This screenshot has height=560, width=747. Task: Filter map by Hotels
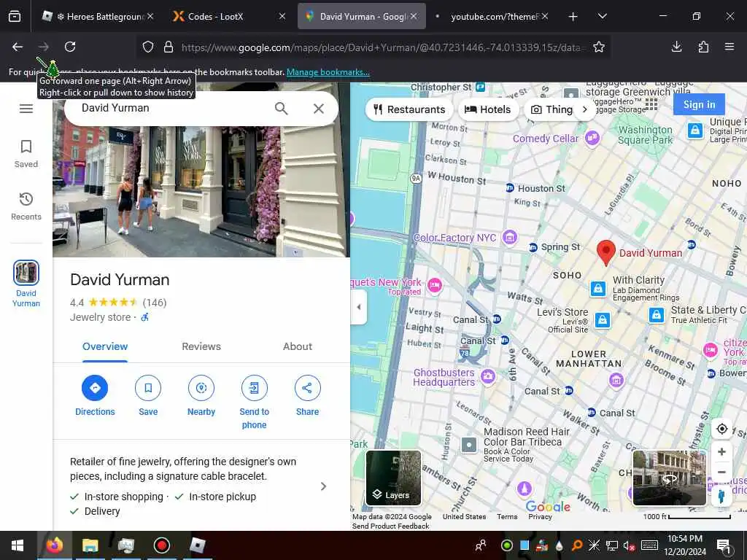coord(487,109)
